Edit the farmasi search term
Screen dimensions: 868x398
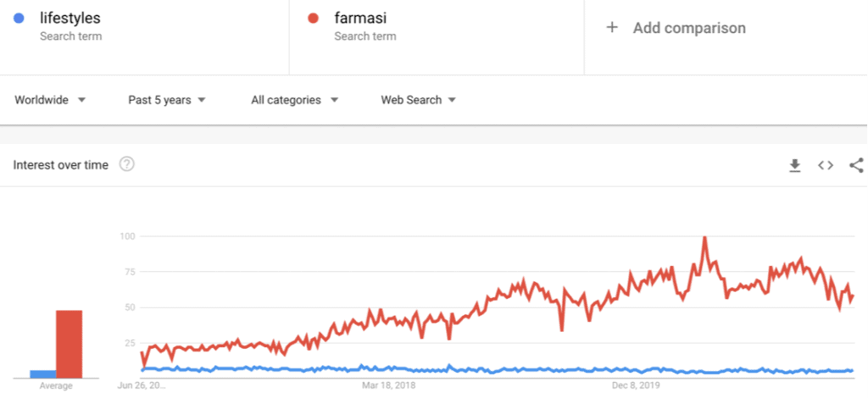(x=360, y=19)
